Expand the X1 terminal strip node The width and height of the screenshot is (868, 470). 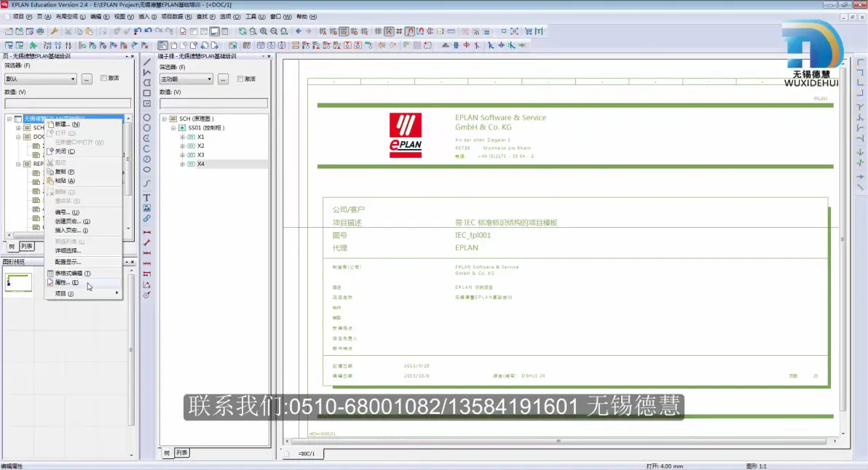point(182,137)
